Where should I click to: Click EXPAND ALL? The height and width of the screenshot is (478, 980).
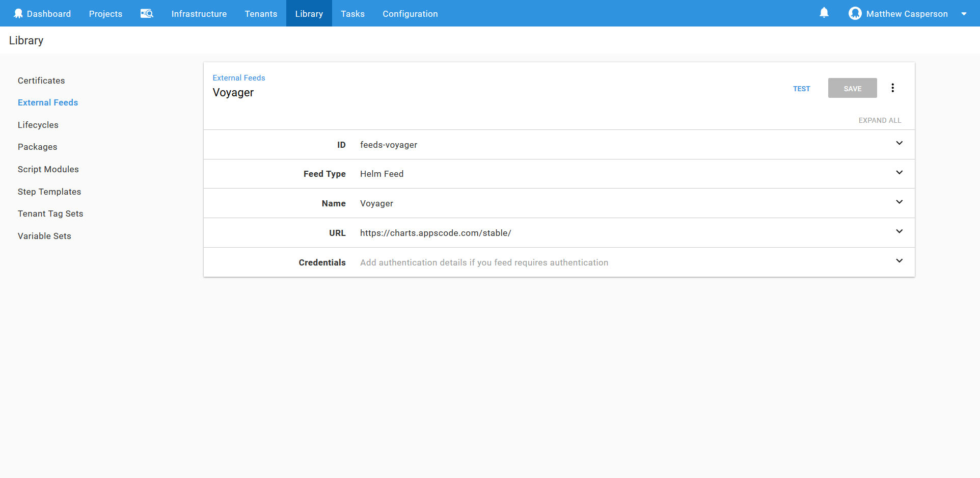click(x=880, y=120)
